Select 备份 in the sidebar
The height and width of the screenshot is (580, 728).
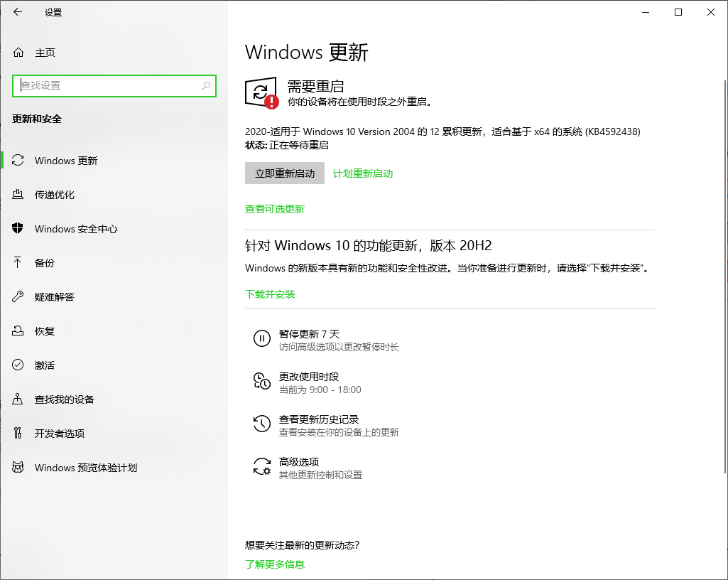pos(45,263)
